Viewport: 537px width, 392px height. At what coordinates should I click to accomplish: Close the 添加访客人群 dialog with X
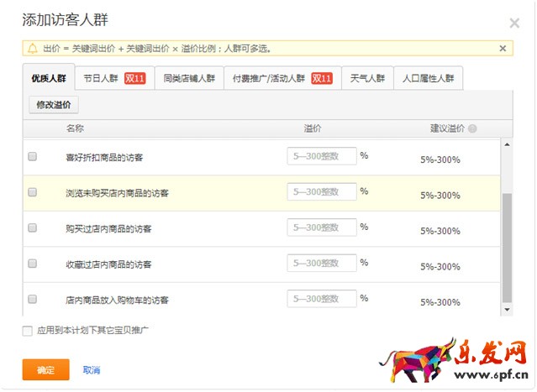click(514, 24)
